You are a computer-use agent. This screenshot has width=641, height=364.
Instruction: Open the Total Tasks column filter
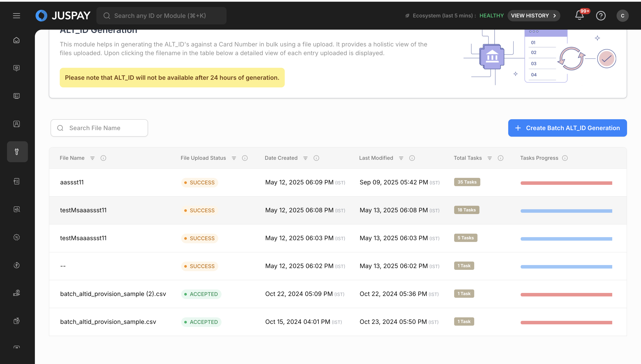(x=490, y=158)
